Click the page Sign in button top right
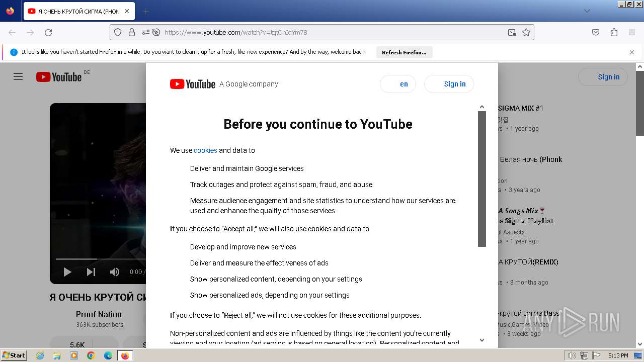Image resolution: width=644 pixels, height=362 pixels. 603,77
